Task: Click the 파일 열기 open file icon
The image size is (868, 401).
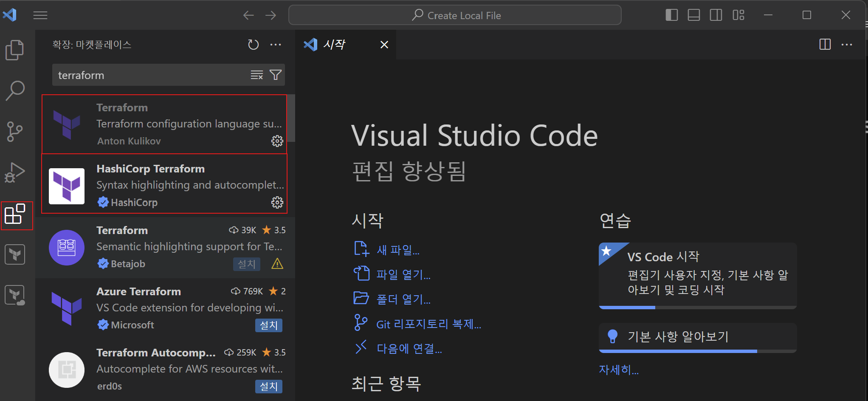Action: point(362,273)
